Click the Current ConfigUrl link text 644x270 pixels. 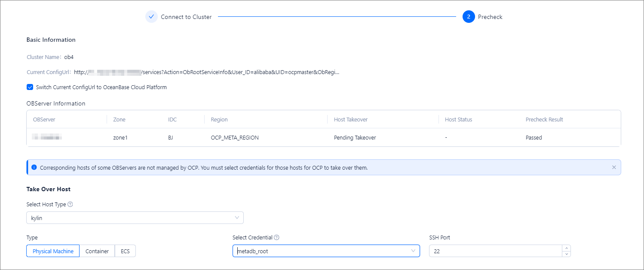pos(206,72)
